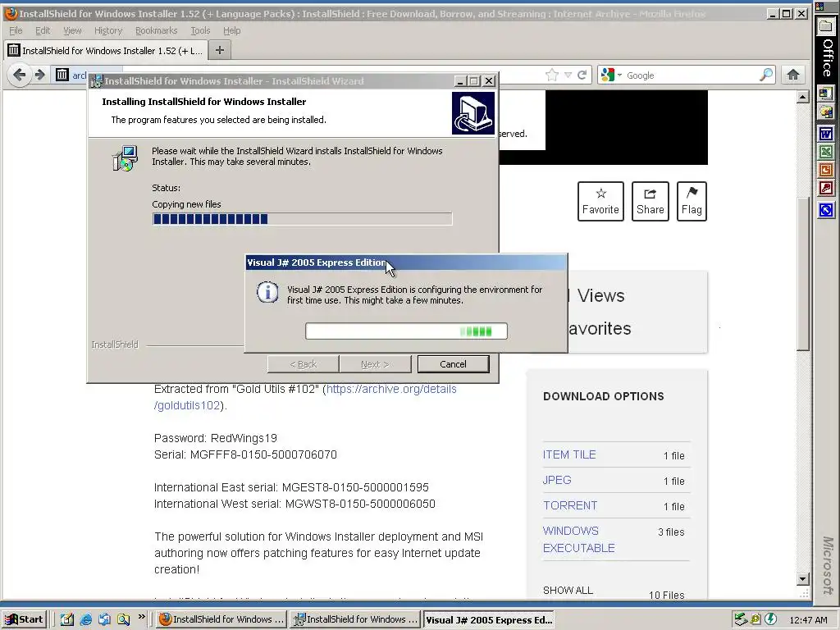The image size is (840, 630).
Task: Click the New Office Document icon in Office bar
Action: pyautogui.click(x=825, y=94)
